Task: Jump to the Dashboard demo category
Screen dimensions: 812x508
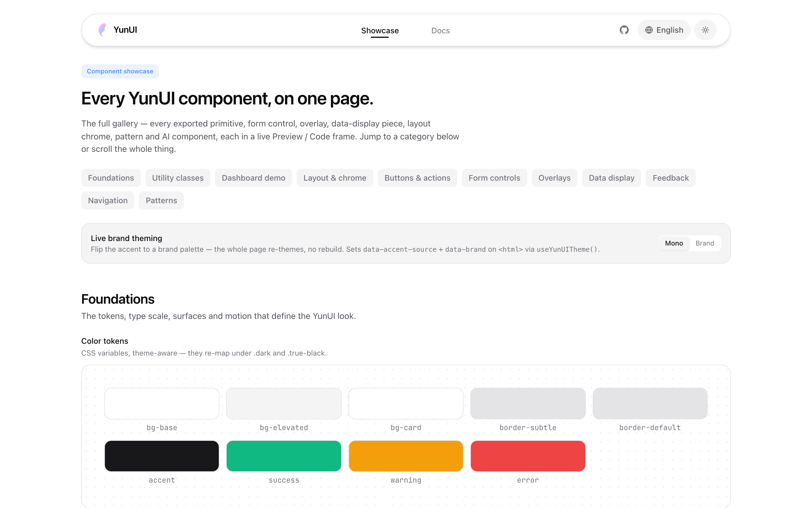Action: click(x=253, y=178)
